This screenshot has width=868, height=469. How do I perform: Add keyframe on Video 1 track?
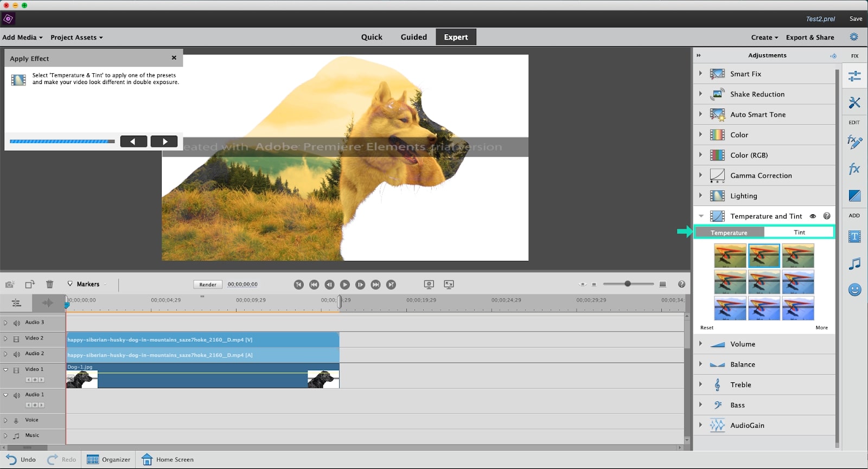(x=35, y=380)
